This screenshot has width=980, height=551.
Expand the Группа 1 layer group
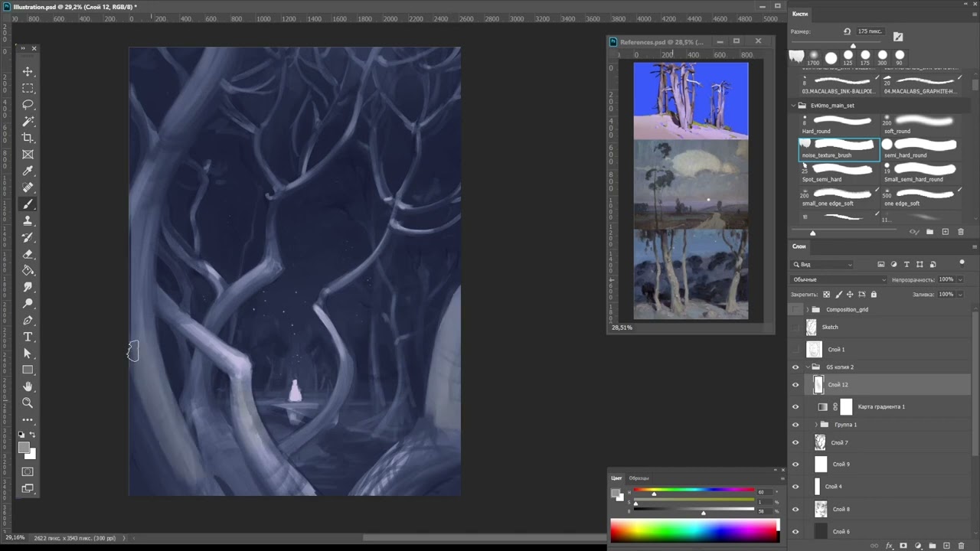tap(816, 425)
